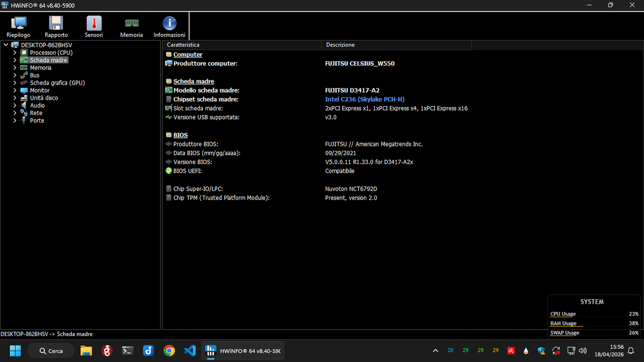644x362 pixels.
Task: Select the Monitor icon in tree
Action: [24, 90]
